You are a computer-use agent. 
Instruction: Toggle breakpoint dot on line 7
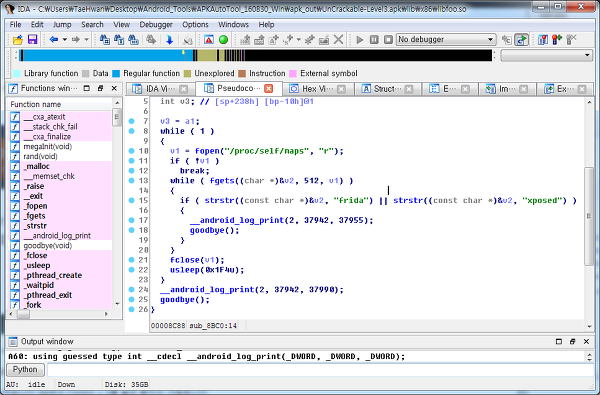[132, 121]
